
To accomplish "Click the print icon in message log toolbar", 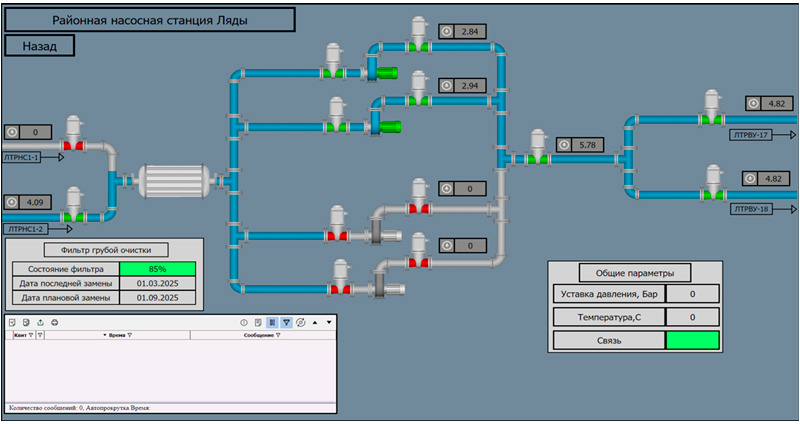I will [x=55, y=323].
